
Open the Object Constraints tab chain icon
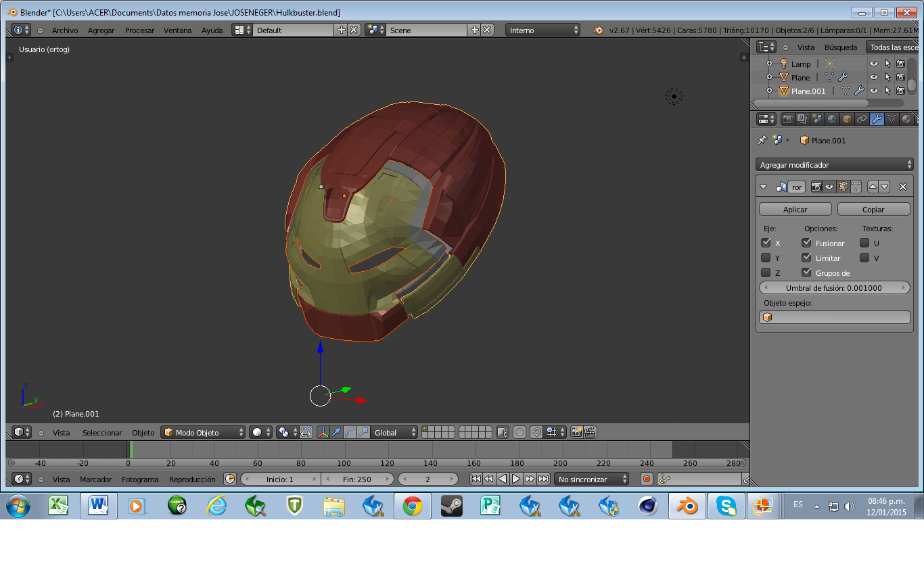pyautogui.click(x=862, y=119)
